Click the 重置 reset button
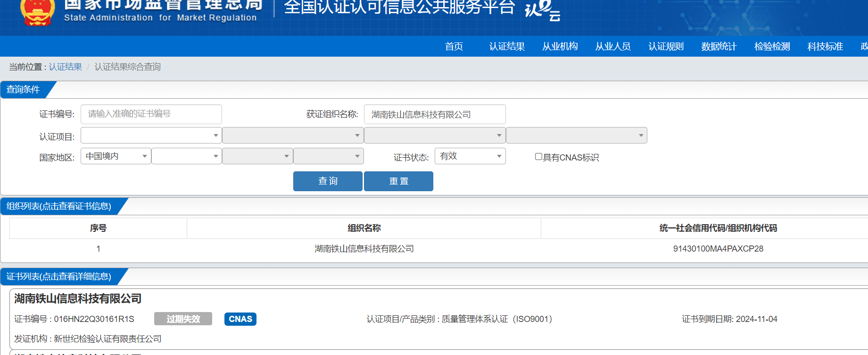 (398, 181)
